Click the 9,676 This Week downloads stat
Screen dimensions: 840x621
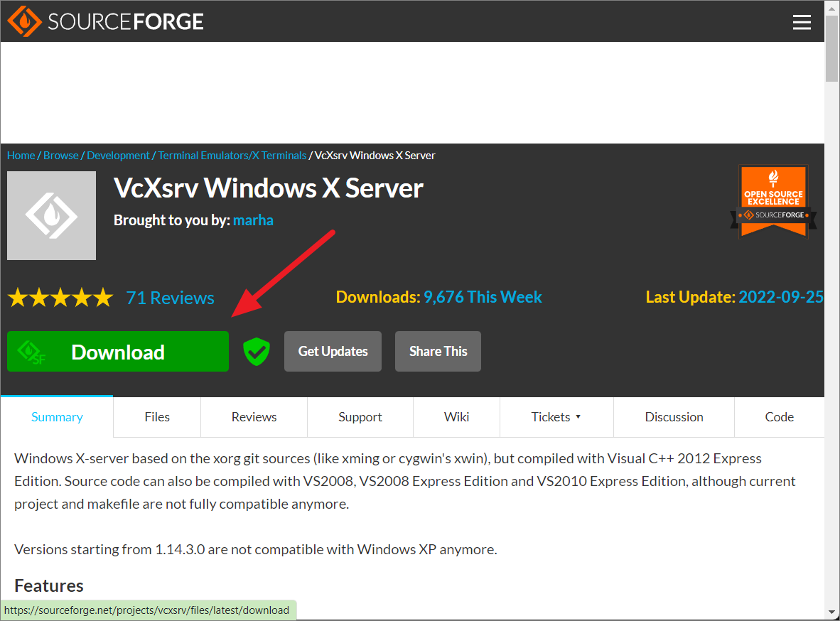[483, 297]
